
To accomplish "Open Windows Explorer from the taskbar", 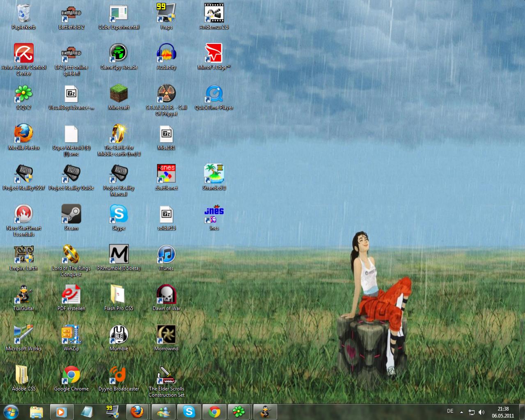I will click(36, 412).
